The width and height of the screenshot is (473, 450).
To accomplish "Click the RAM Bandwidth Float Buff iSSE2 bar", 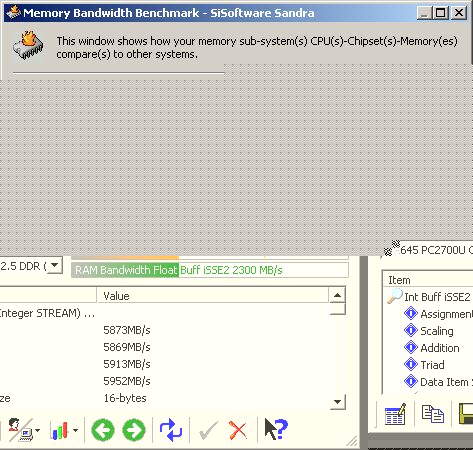I will click(x=210, y=270).
